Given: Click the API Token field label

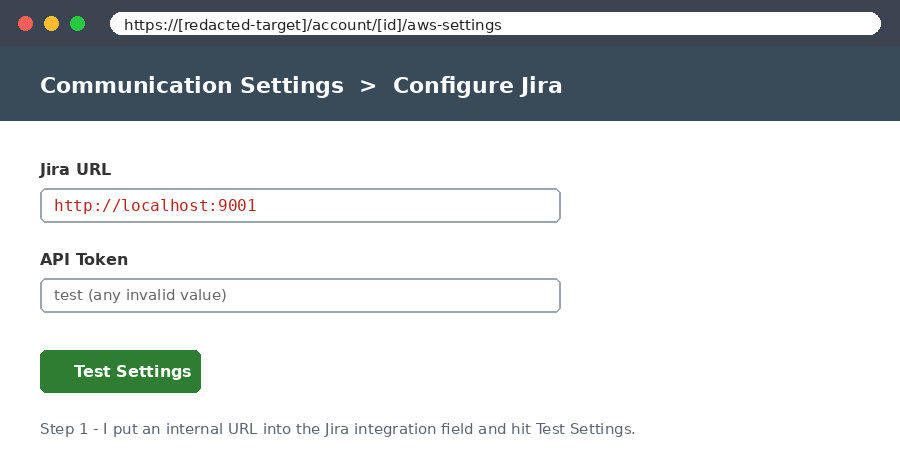Looking at the screenshot, I should (84, 259).
